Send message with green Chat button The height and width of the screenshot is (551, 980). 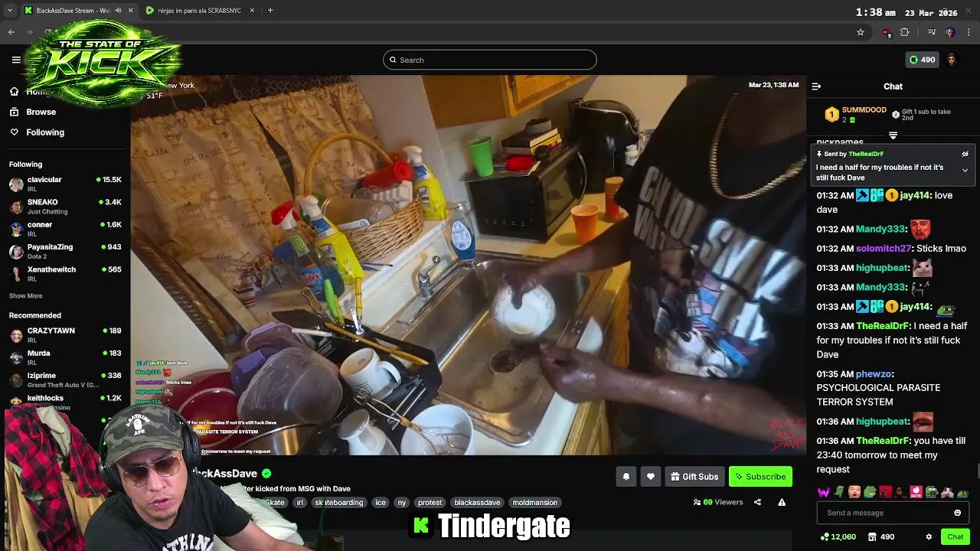[955, 536]
